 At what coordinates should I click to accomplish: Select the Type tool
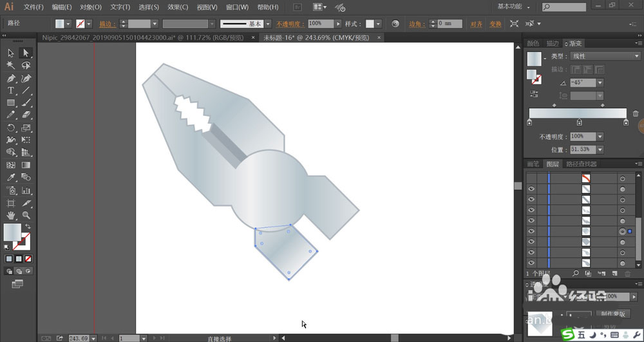tap(11, 90)
